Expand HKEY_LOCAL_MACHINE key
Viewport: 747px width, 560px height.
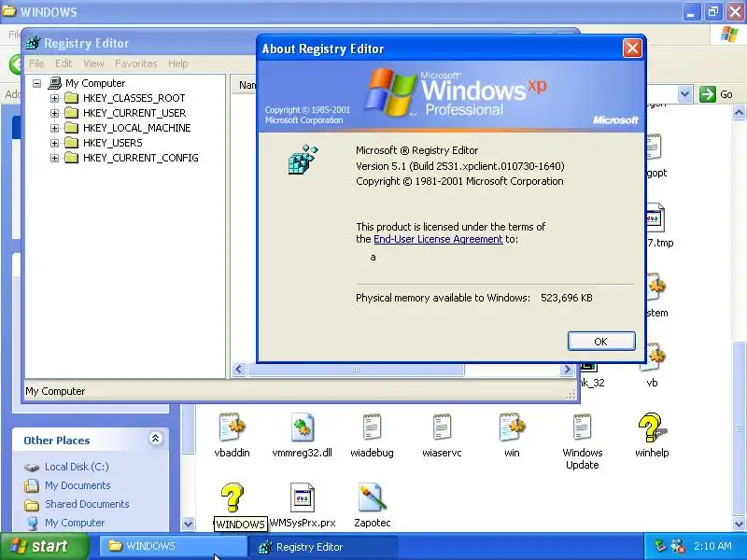click(55, 128)
